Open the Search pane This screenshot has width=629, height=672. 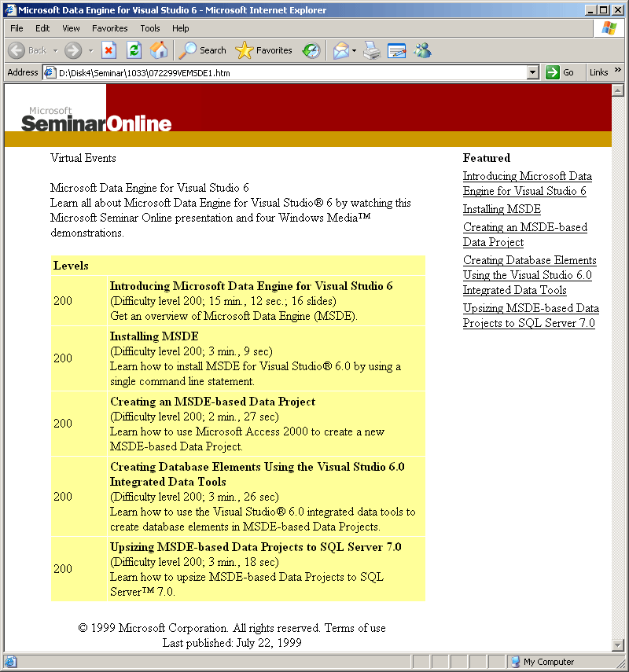[x=202, y=50]
